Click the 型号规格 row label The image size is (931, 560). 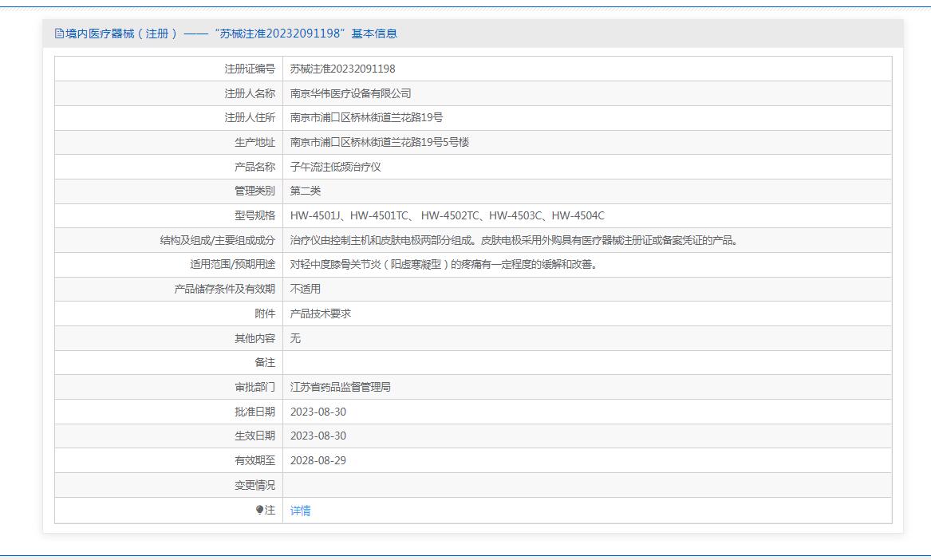(254, 215)
